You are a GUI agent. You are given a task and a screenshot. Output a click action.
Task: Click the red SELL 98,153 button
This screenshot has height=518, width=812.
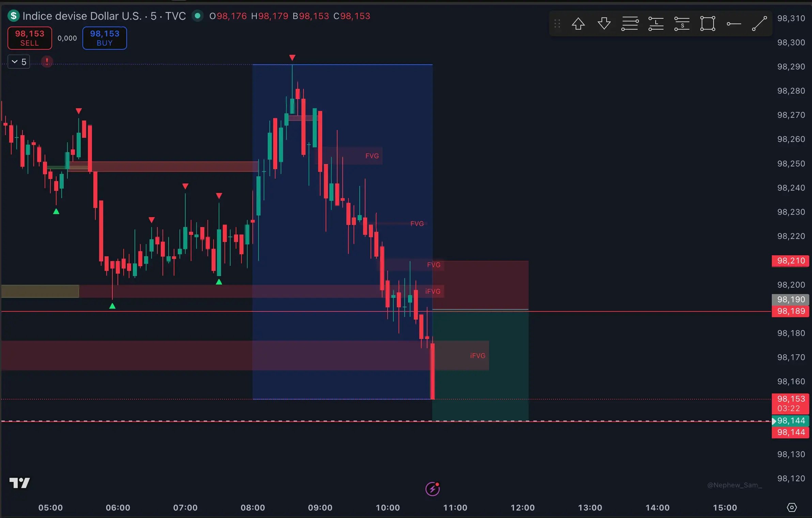pyautogui.click(x=30, y=38)
